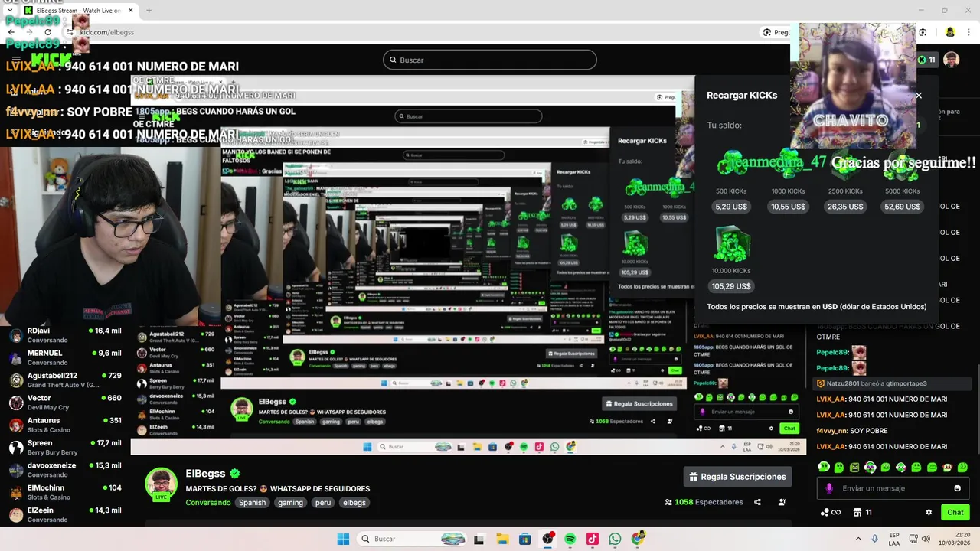Open Vector Devil May Cry channel
Image resolution: width=980 pixels, height=551 pixels.
pos(65,403)
